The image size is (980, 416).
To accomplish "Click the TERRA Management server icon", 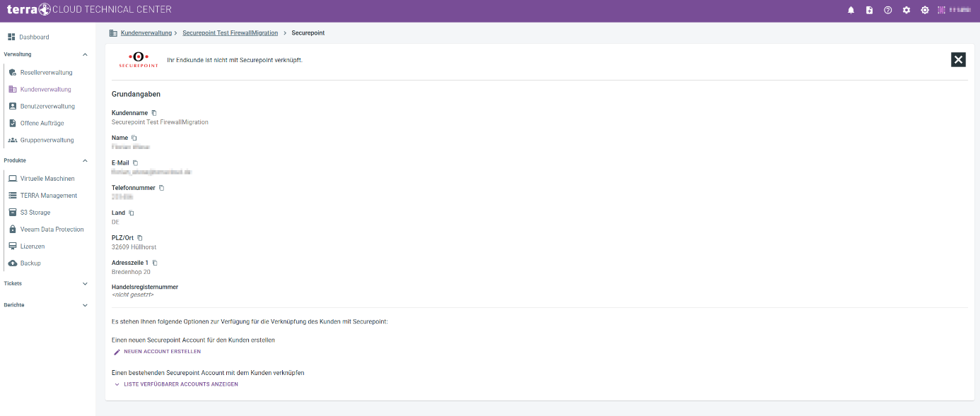I will [x=13, y=196].
